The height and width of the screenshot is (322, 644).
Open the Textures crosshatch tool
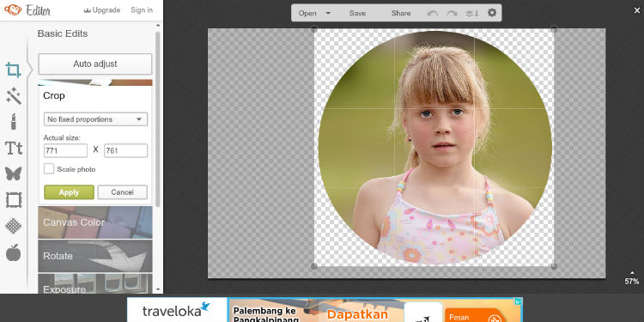tap(13, 226)
